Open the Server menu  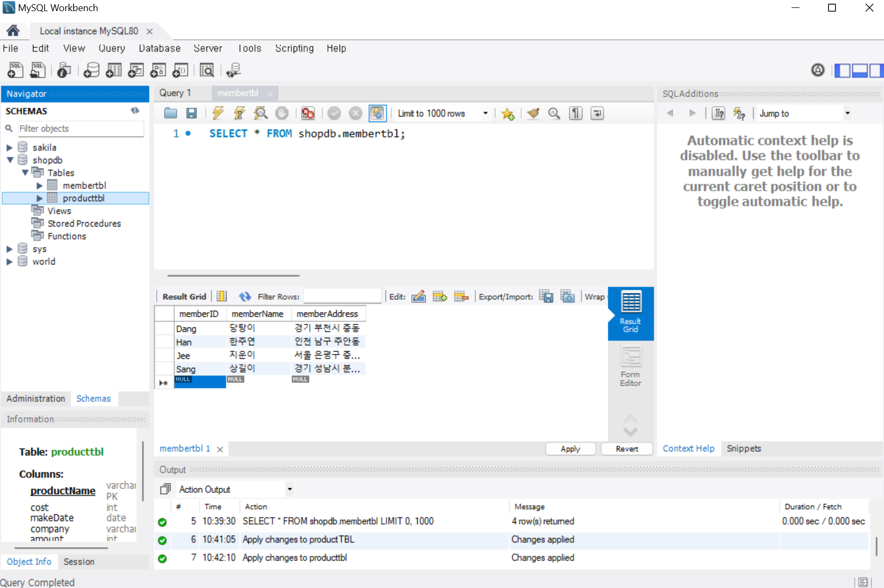pos(208,49)
